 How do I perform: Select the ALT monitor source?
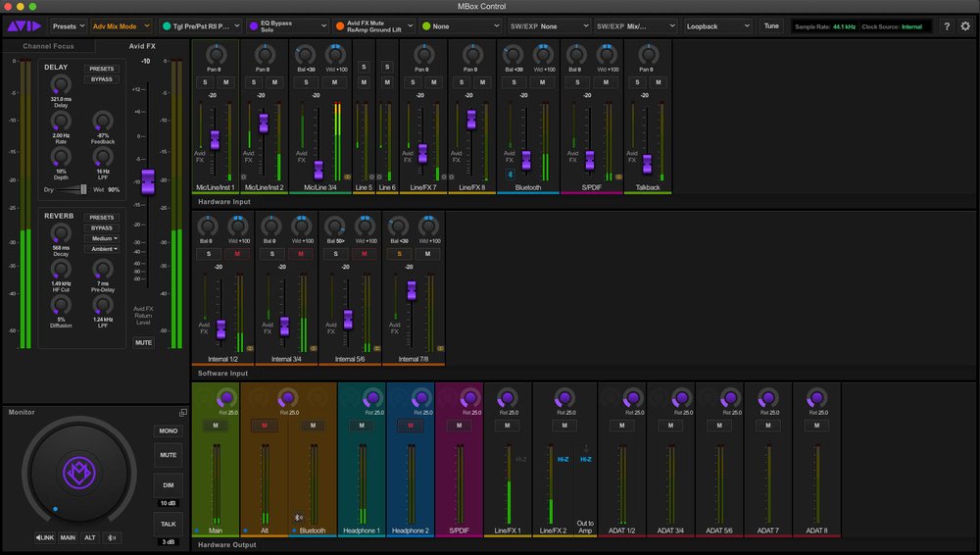point(90,537)
